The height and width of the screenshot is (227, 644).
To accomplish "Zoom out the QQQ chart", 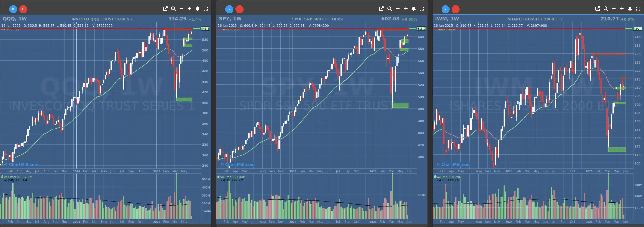I will pos(182,9).
